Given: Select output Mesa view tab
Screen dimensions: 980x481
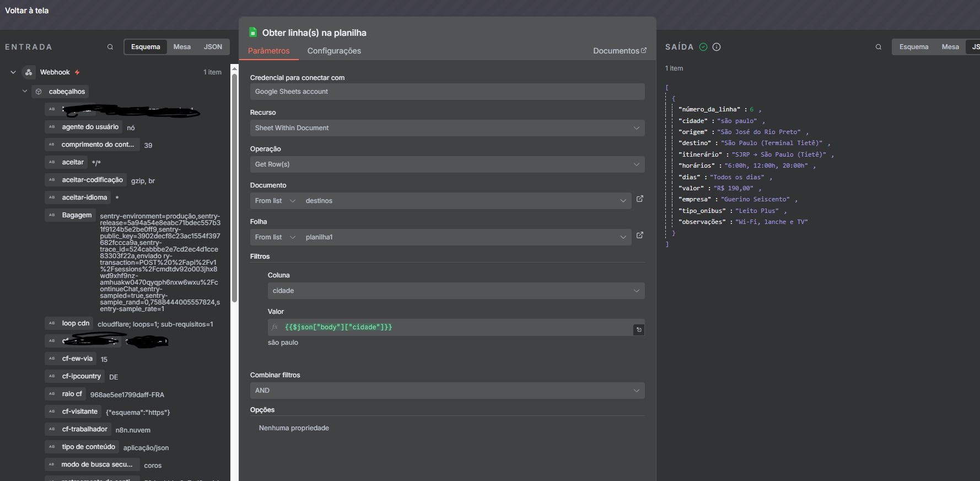Looking at the screenshot, I should click(950, 47).
